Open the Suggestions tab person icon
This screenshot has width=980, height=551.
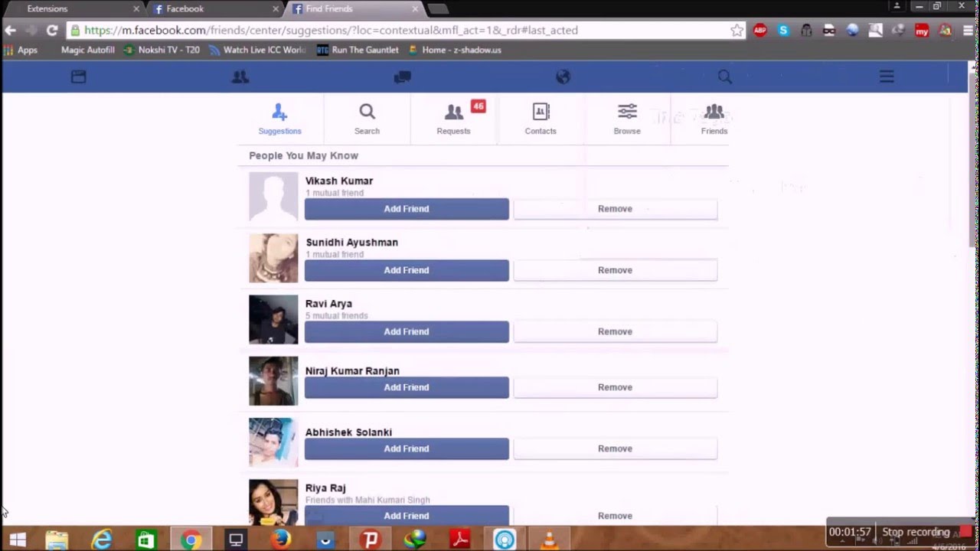[x=279, y=112]
